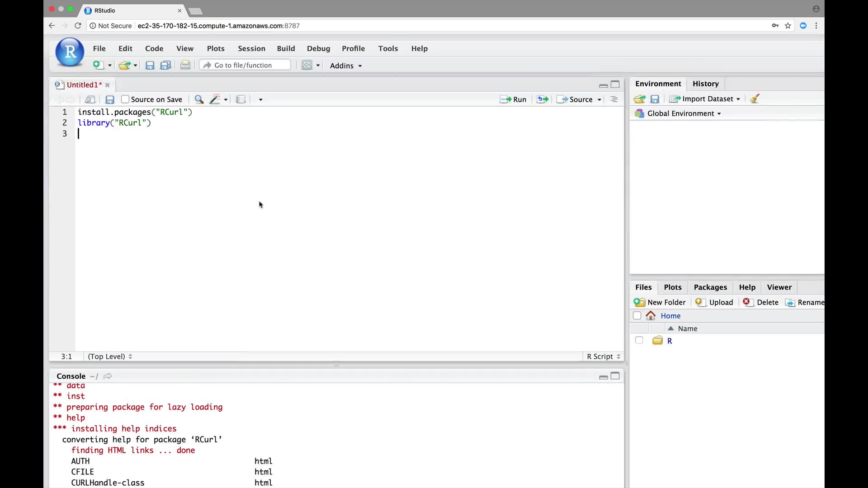Screen dimensions: 868x488
Task: Click the print document icon
Action: point(185,66)
